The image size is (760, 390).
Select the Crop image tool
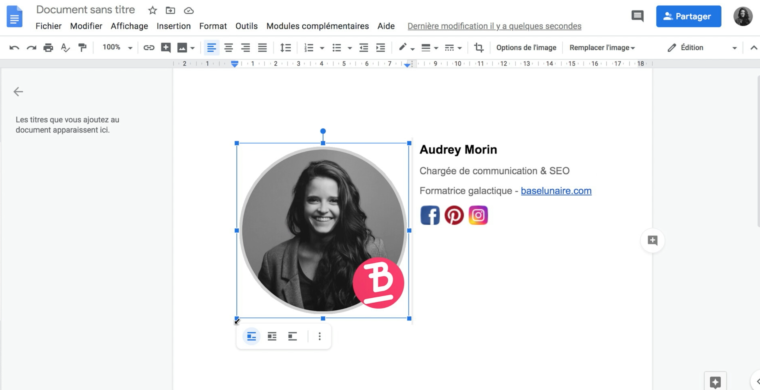(479, 47)
